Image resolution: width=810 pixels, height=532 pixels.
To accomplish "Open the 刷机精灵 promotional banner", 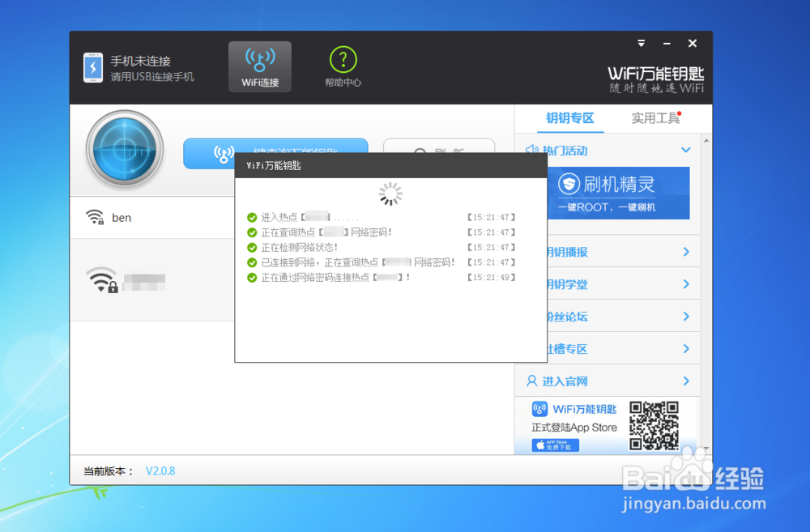I will tap(618, 194).
